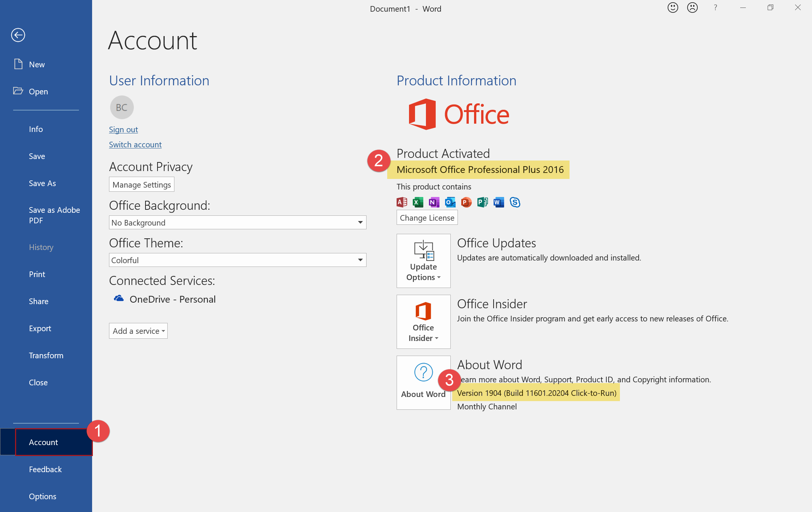The width and height of the screenshot is (812, 512).
Task: Select Export in the sidebar menu
Action: [x=40, y=328]
